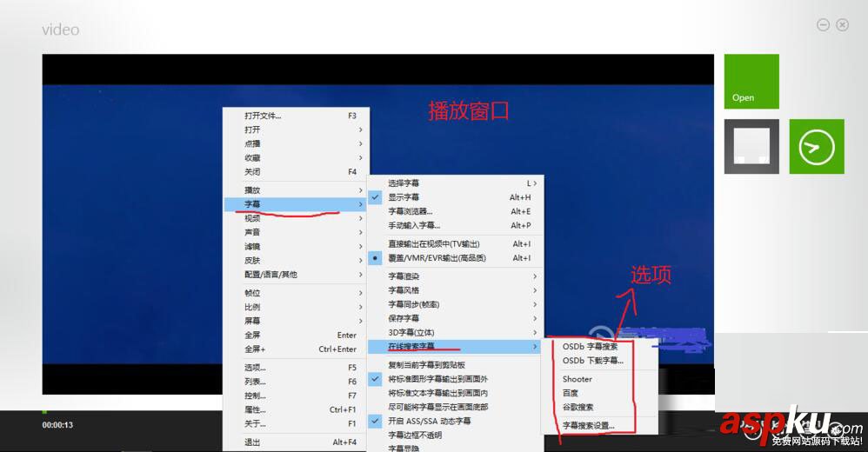Open the 列表... menu item
Screen dimensions: 868x452
[x=297, y=382]
